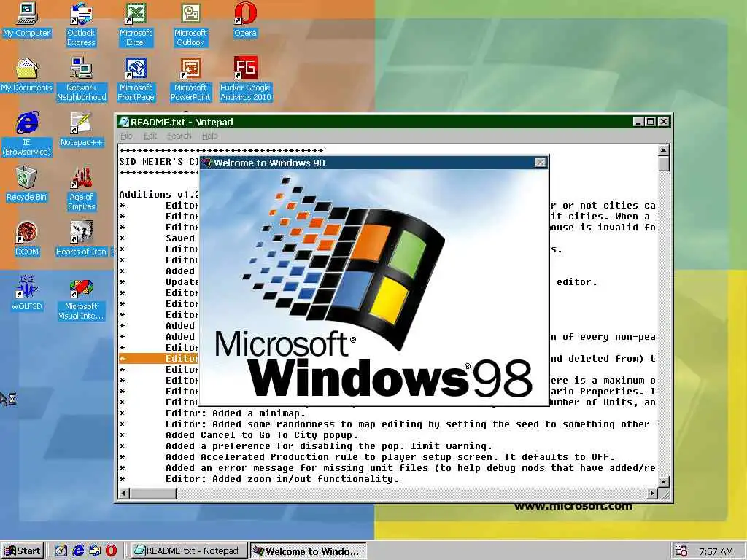This screenshot has width=747, height=560.
Task: Select the Age of Empires shortcut
Action: 82,189
